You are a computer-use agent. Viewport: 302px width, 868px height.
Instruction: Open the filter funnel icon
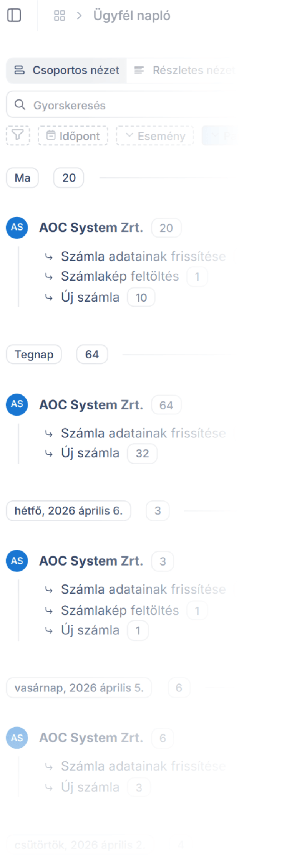tap(17, 135)
